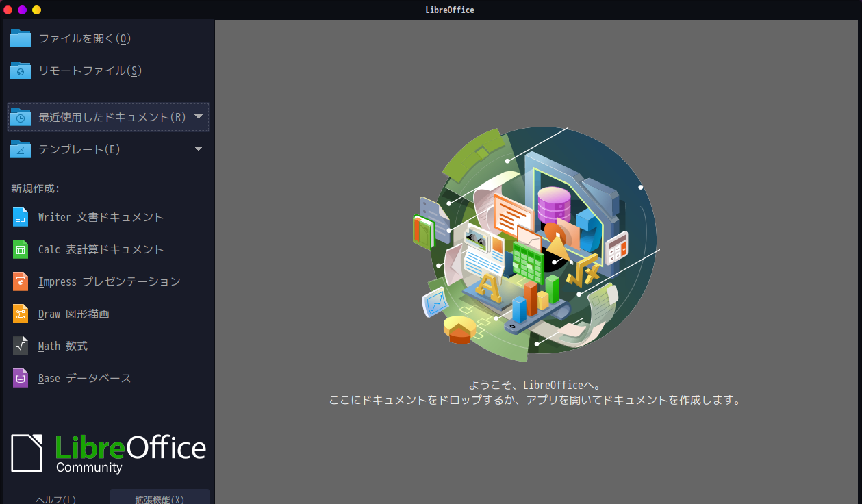Show テンプレート(E) list
Screen dimensions: 862x504
coord(108,149)
